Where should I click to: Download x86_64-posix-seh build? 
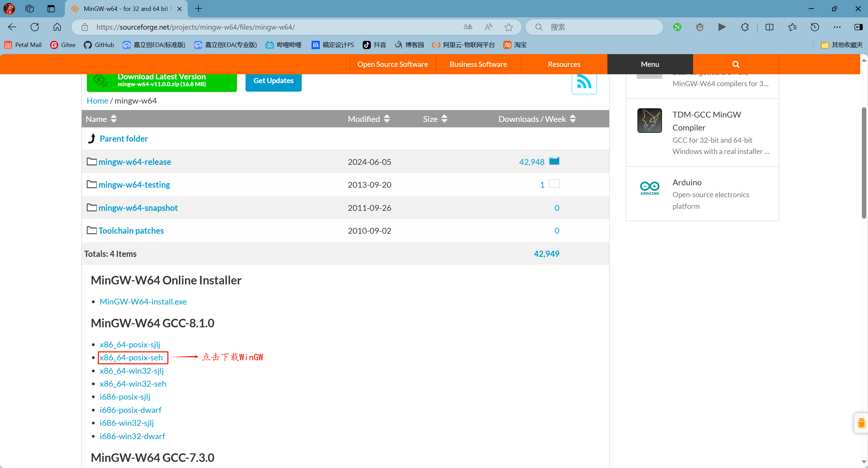coord(131,358)
